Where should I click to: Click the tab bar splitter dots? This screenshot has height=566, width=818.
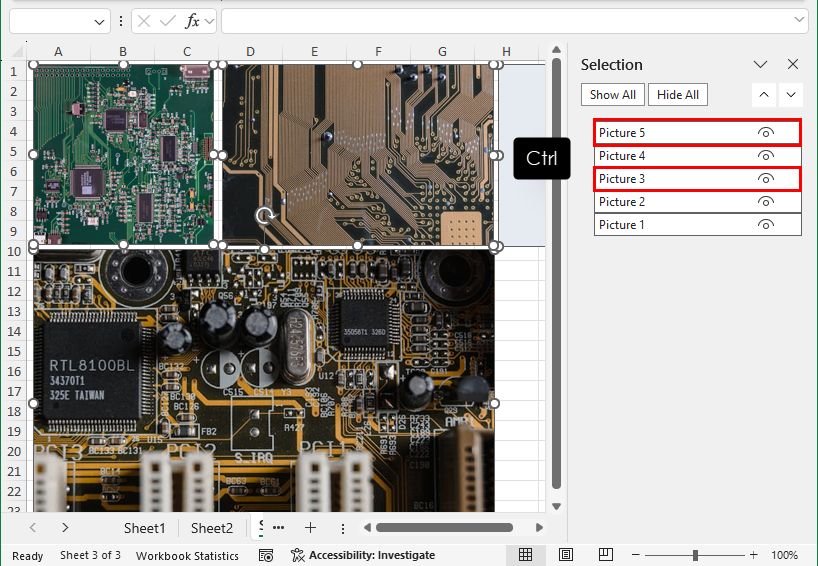[343, 528]
